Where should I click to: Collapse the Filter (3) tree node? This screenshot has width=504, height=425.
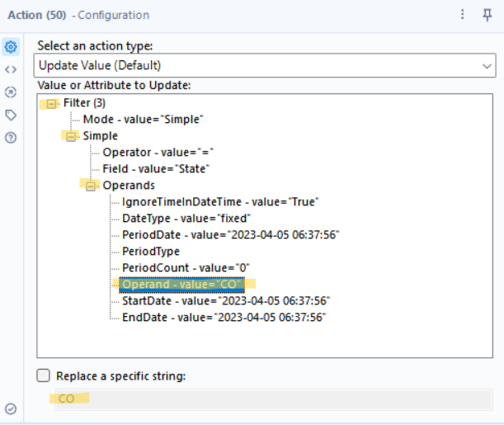[52, 103]
